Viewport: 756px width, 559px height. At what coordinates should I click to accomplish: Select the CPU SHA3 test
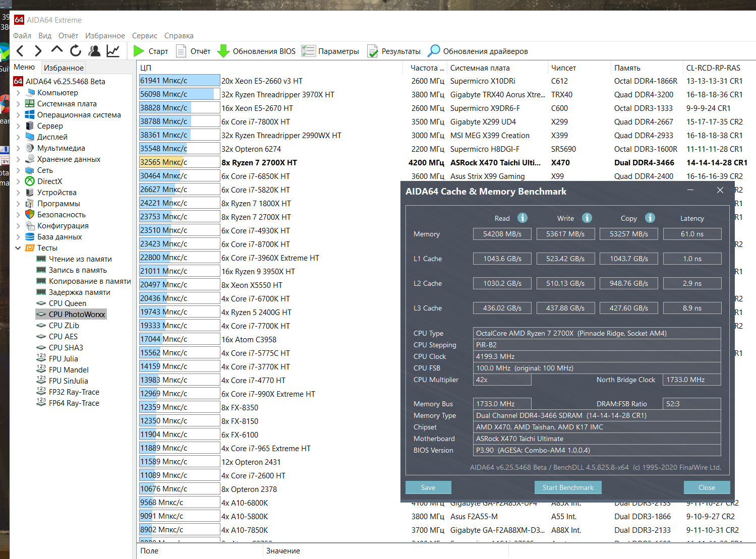[x=66, y=348]
